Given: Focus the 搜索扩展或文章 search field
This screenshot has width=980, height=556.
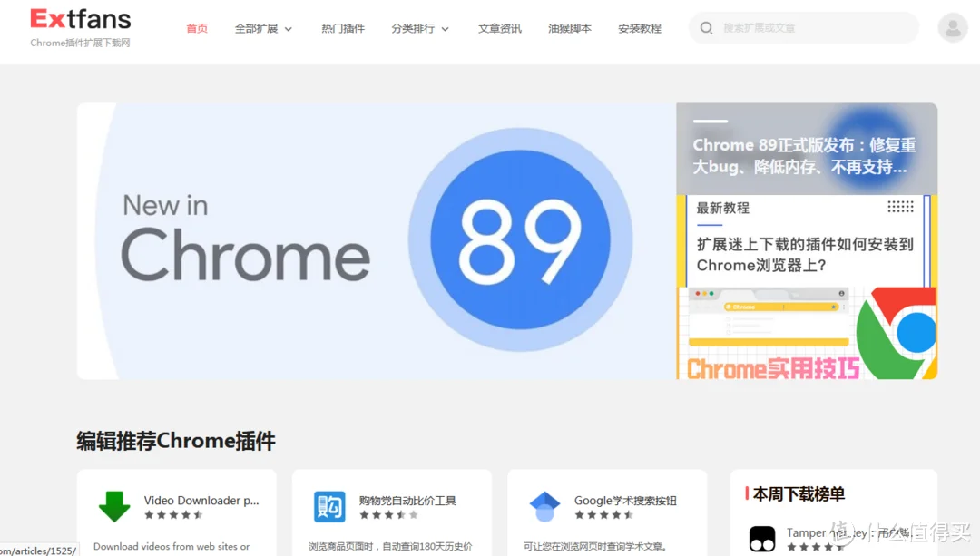Looking at the screenshot, I should point(804,28).
